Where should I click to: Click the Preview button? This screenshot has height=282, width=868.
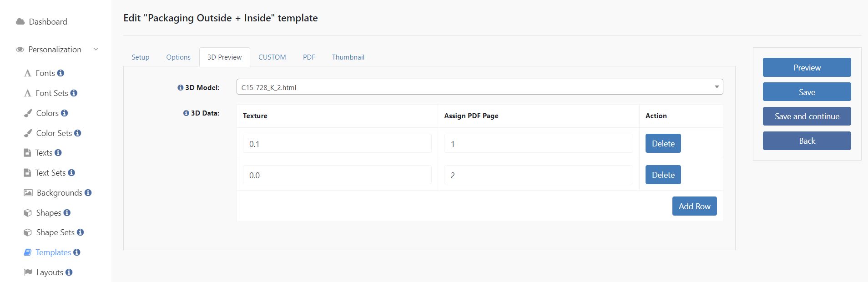click(807, 67)
